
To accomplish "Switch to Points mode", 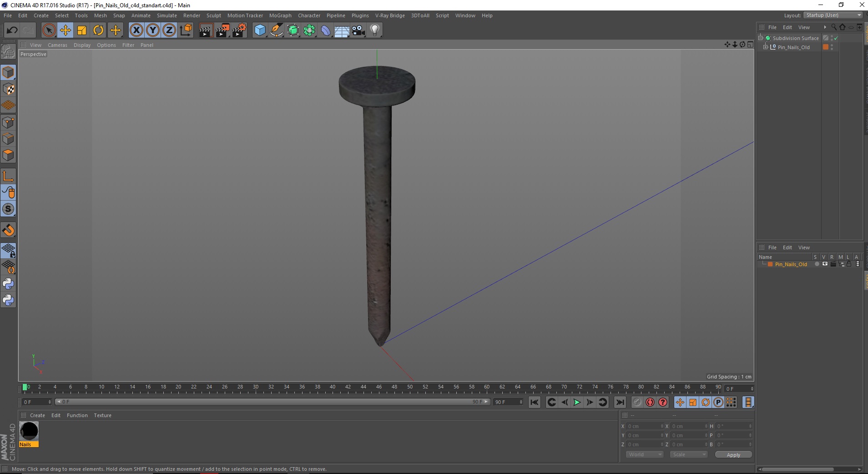I will click(x=8, y=122).
